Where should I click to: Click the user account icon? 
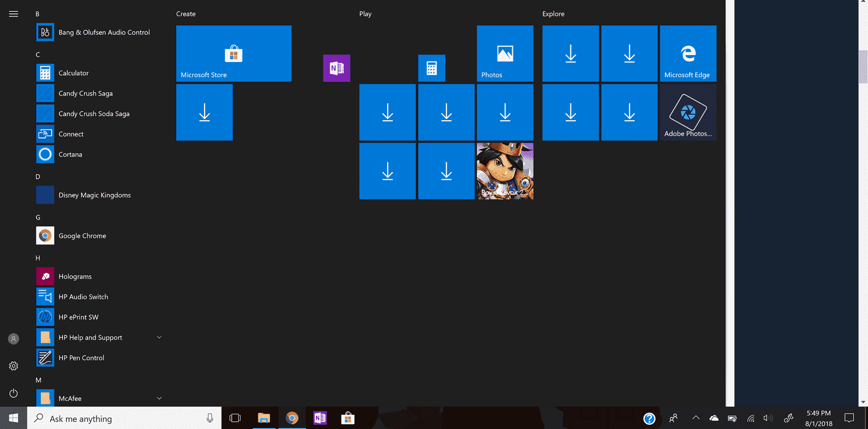tap(13, 339)
